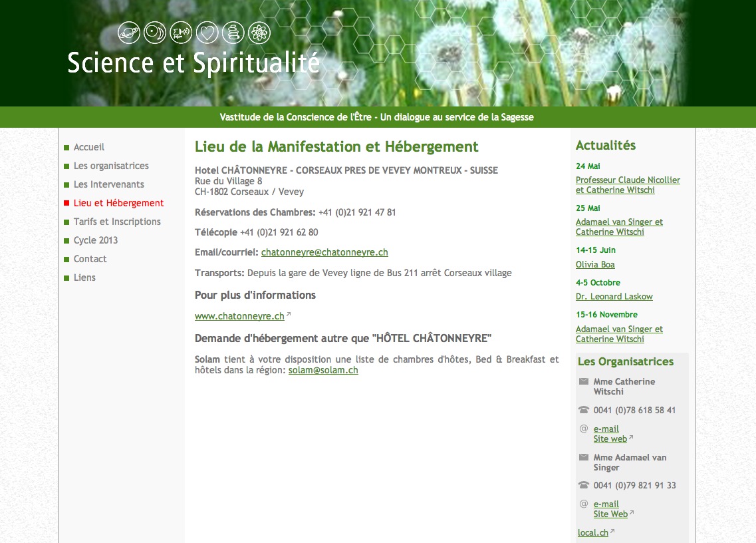Click Catherine Witschi's e-mail link
The height and width of the screenshot is (543, 756).
(606, 429)
